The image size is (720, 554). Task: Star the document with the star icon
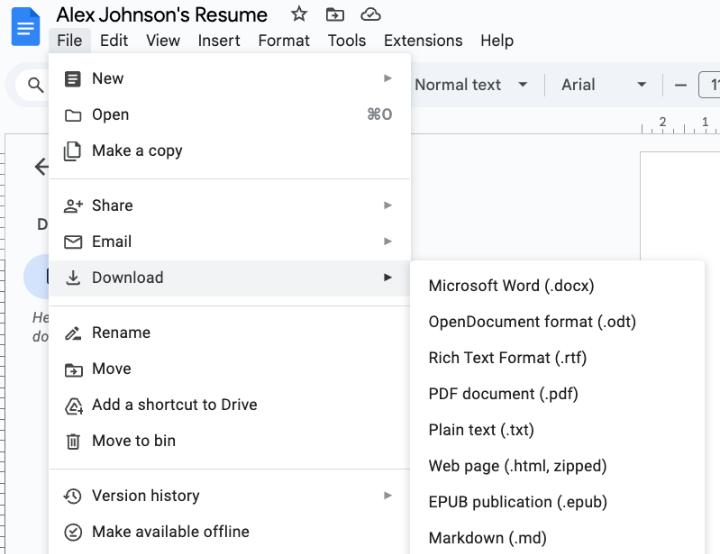pos(299,14)
